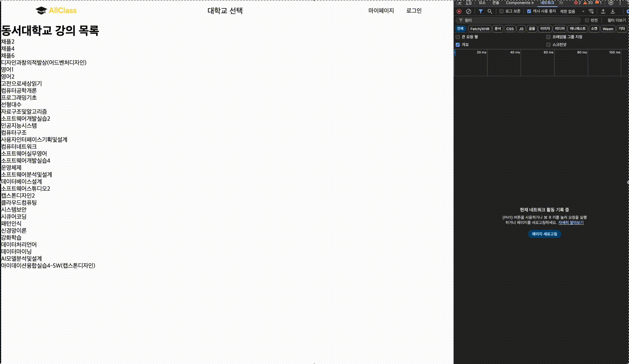
Task: Enable the 스크린샷 checkbox
Action: click(x=548, y=45)
